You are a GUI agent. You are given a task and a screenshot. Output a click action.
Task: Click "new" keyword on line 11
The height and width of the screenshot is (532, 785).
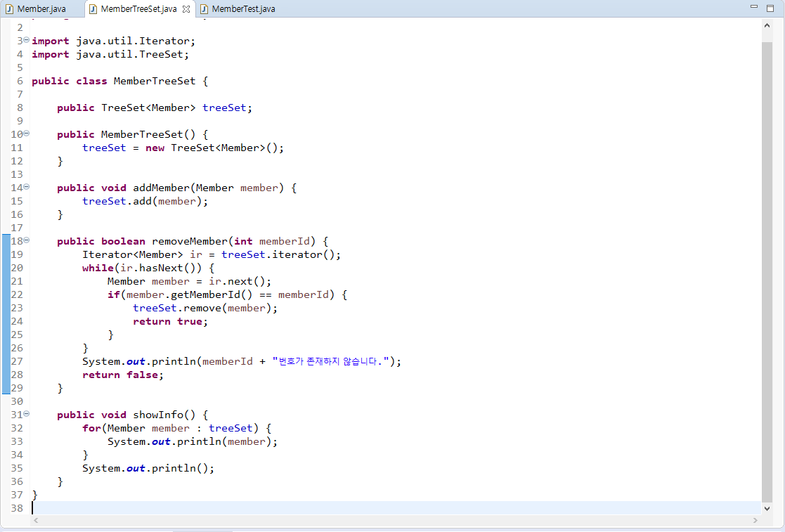(x=155, y=148)
